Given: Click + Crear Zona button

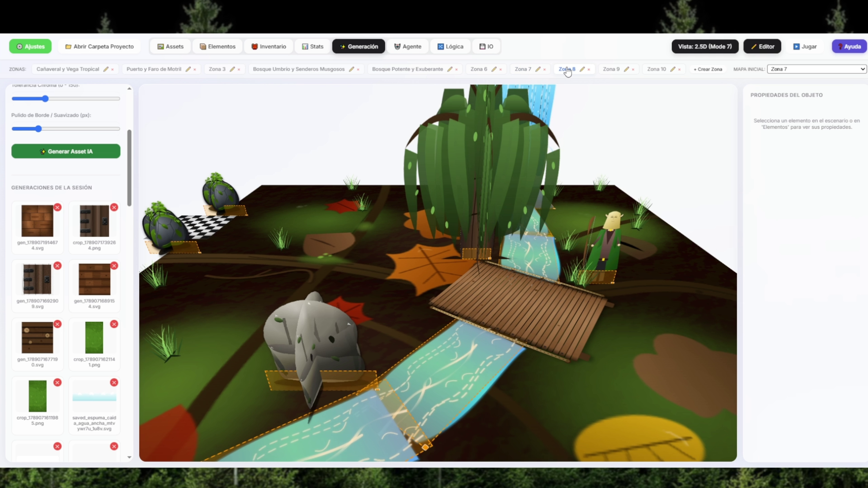Looking at the screenshot, I should pos(708,69).
